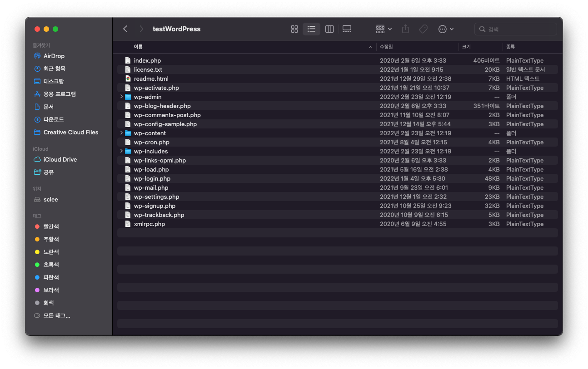The image size is (588, 369).
Task: Select wp-comments-post.php file
Action: click(337, 115)
